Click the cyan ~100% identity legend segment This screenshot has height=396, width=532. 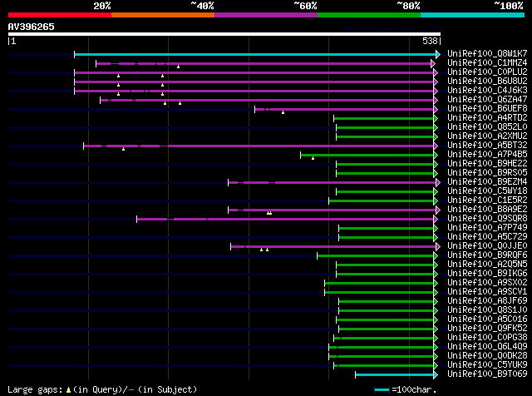(473, 15)
